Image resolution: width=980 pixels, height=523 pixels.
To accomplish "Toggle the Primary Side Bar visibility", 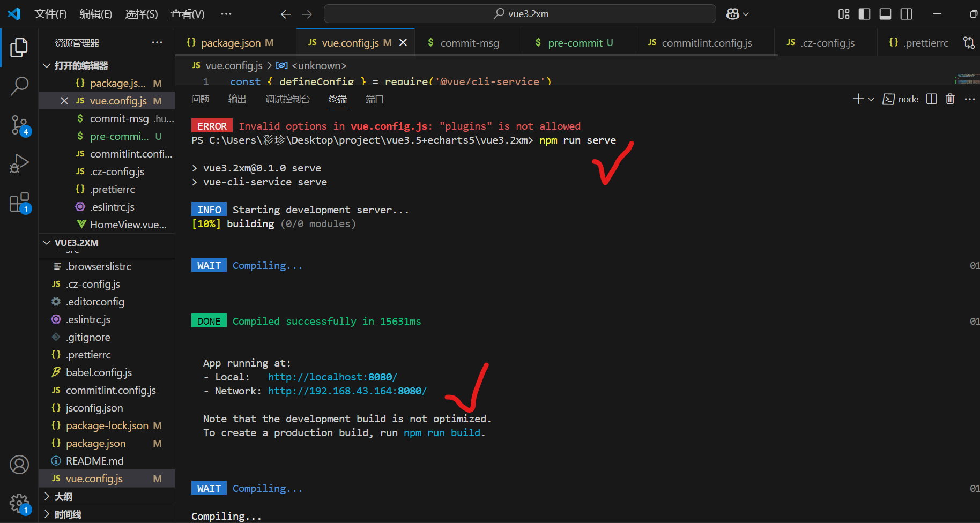I will click(x=864, y=14).
